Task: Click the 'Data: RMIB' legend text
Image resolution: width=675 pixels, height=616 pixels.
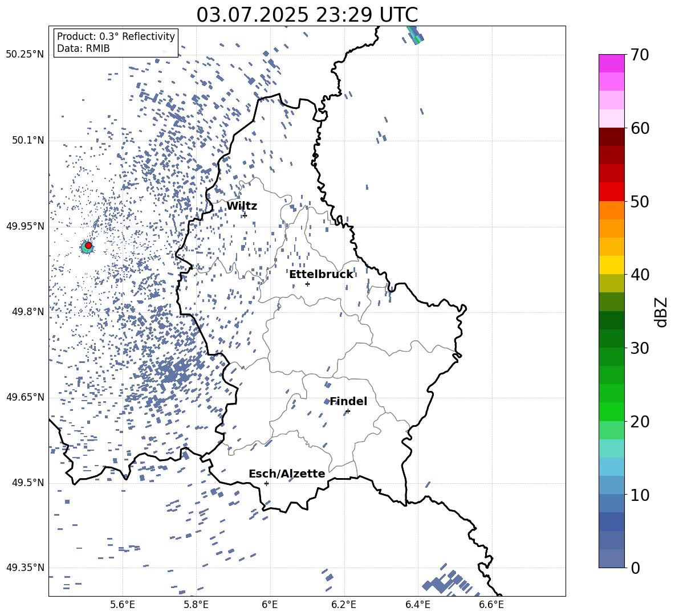Action: pyautogui.click(x=83, y=48)
